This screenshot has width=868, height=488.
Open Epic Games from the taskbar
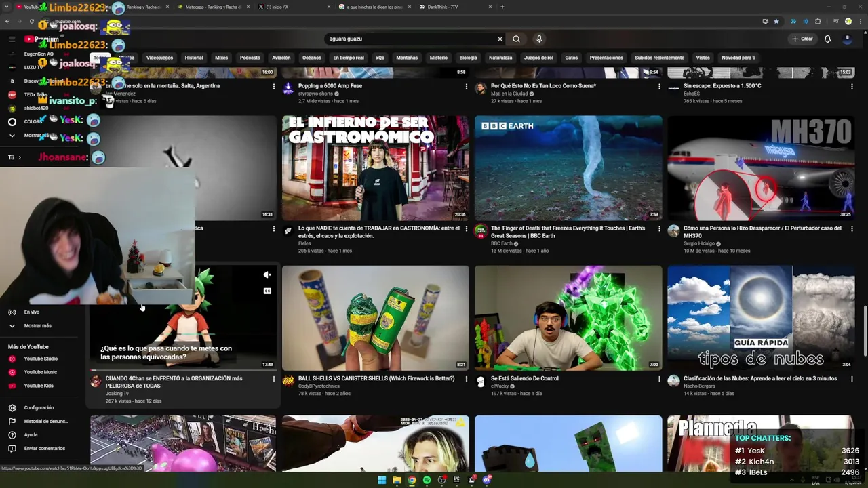pos(456,480)
